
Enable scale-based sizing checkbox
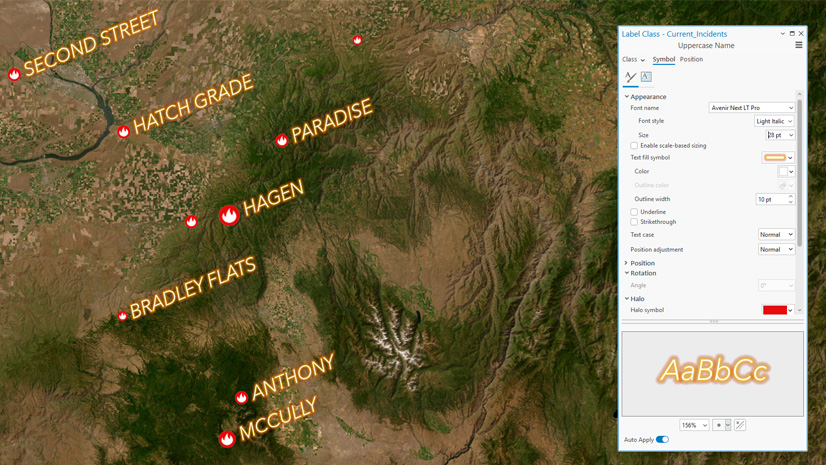(x=634, y=145)
